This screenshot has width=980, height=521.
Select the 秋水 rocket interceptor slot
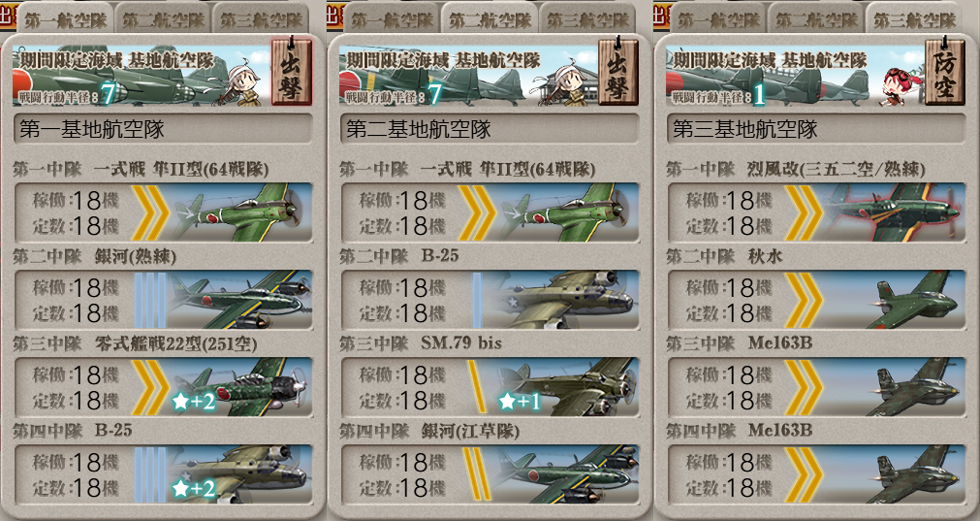817,300
